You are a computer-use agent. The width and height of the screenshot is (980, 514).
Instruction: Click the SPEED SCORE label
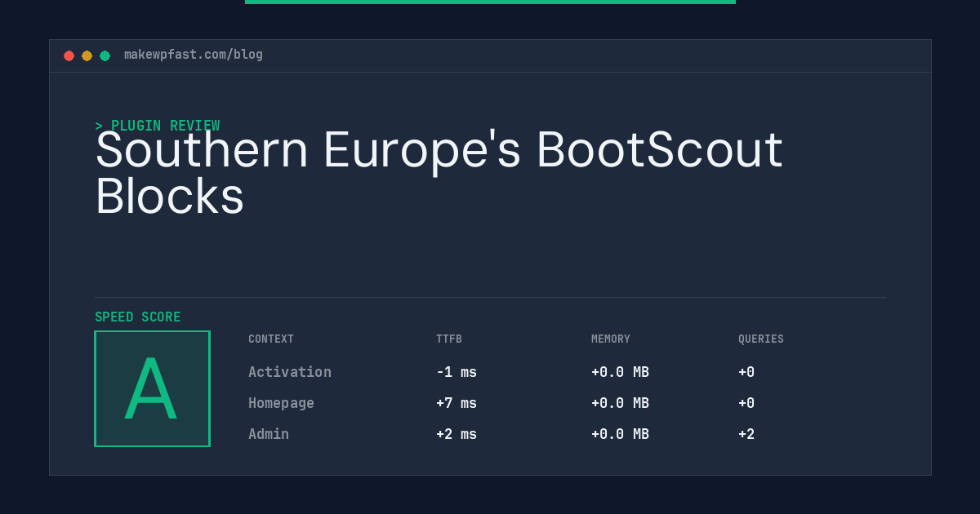pyautogui.click(x=138, y=317)
